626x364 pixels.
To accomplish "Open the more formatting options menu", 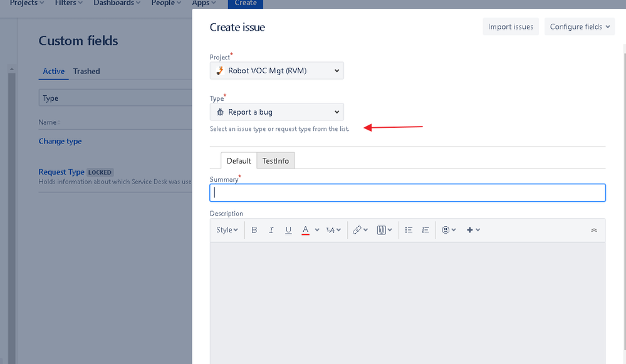I will point(333,230).
